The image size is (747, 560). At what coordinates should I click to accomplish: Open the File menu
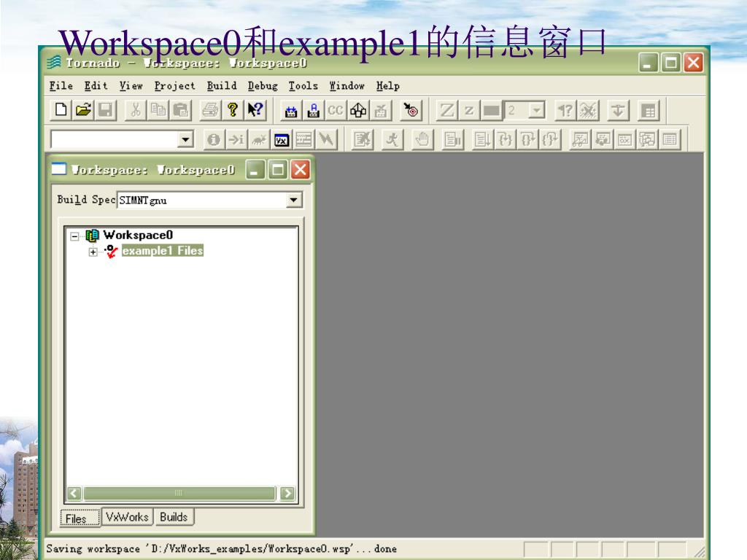point(61,86)
